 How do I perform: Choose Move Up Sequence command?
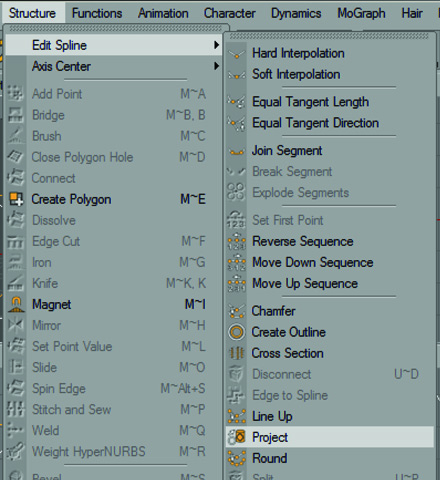click(305, 283)
